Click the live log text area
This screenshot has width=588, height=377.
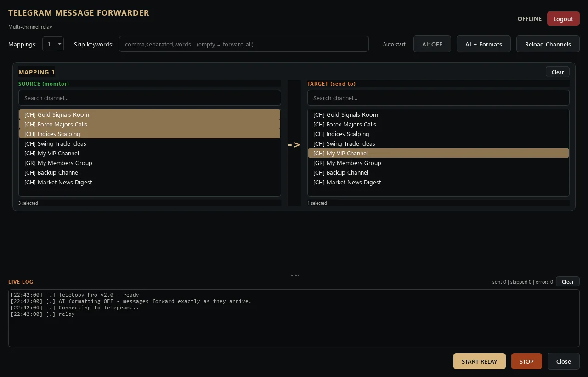click(x=294, y=318)
